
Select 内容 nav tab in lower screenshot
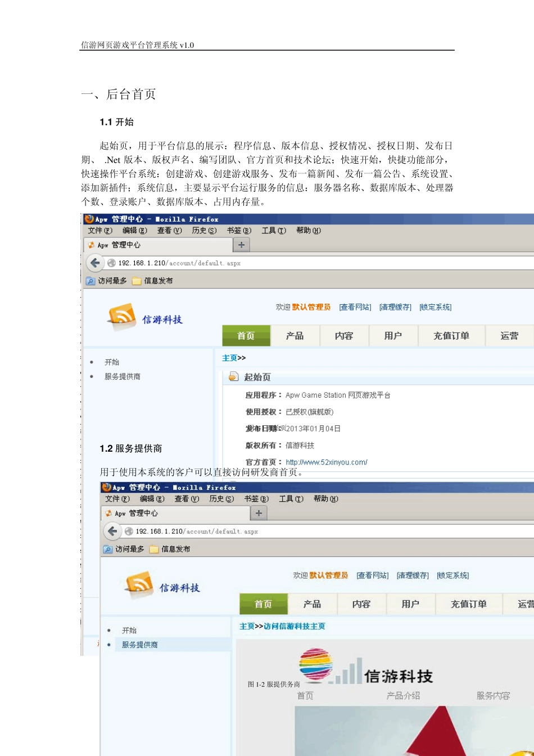coord(361,604)
